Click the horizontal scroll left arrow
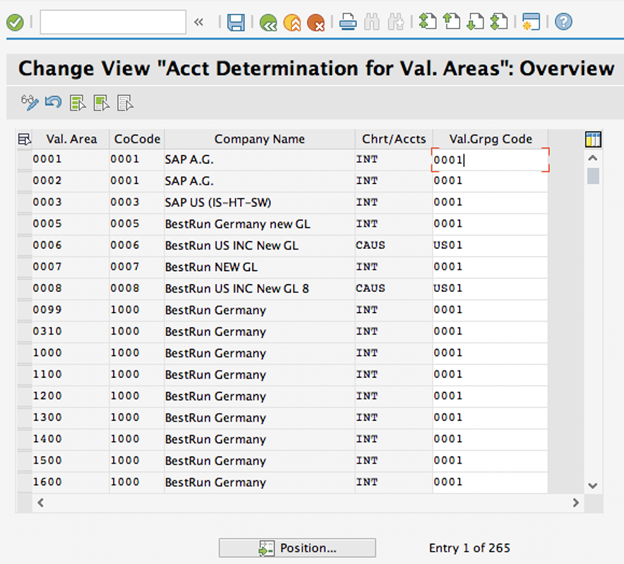Viewport: 624px width, 564px height. click(41, 503)
